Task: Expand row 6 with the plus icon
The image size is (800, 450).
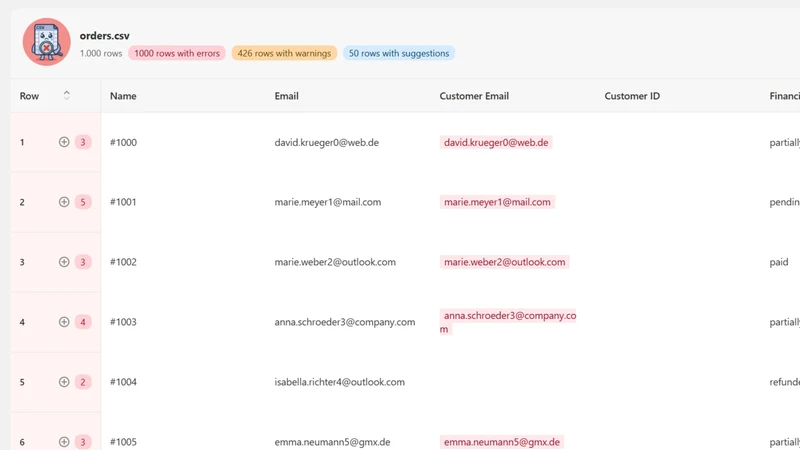Action: (x=64, y=442)
